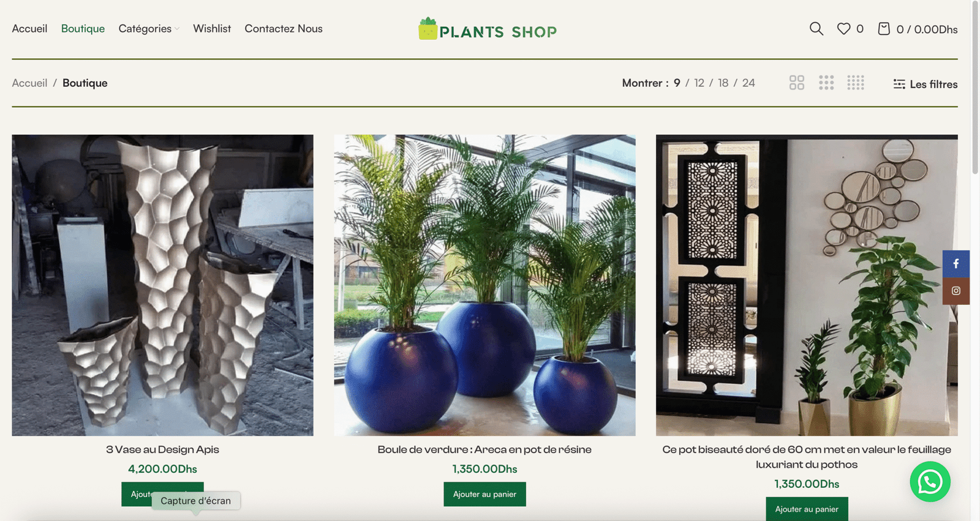Show 12 products per page
This screenshot has height=521, width=980.
tap(699, 83)
